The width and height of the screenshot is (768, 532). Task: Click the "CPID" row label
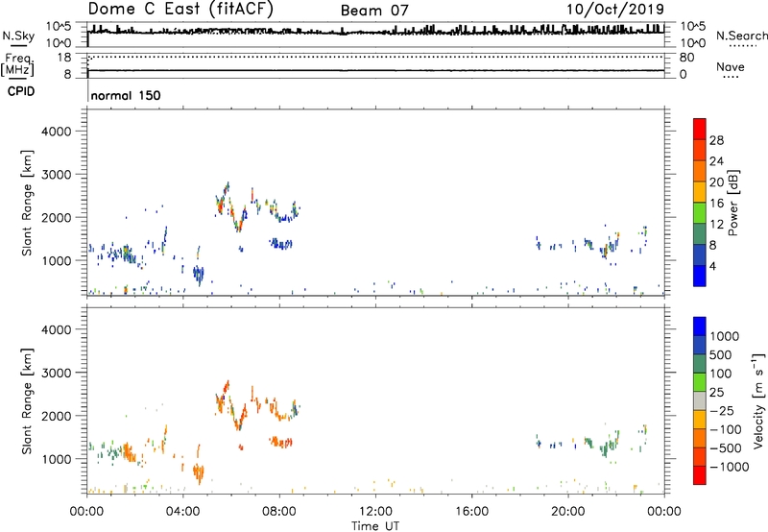21,91
